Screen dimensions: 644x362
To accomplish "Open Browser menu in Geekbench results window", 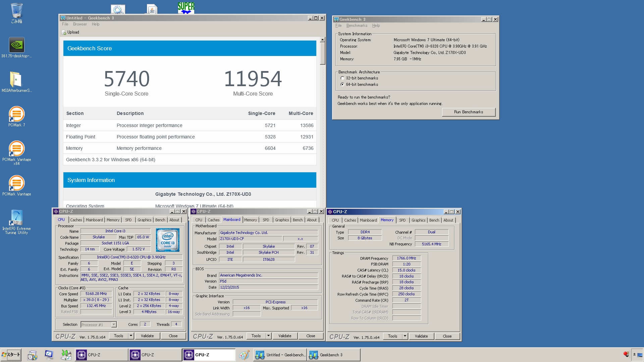I will pyautogui.click(x=80, y=24).
